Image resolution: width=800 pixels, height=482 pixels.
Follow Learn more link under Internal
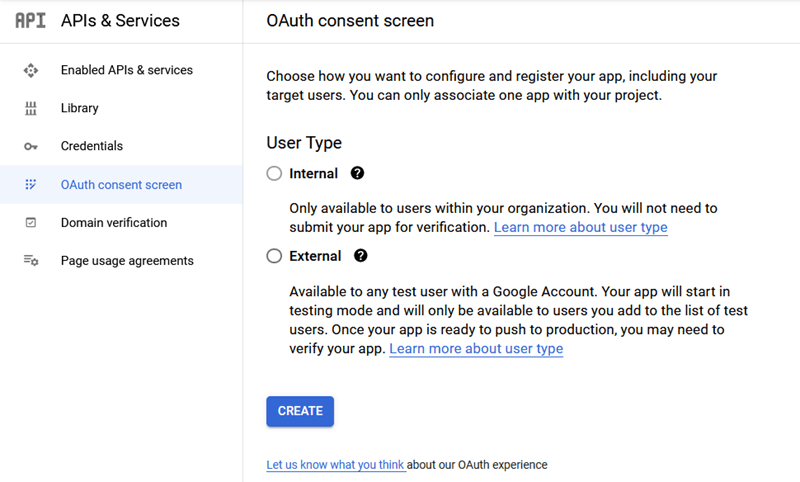[x=580, y=228]
